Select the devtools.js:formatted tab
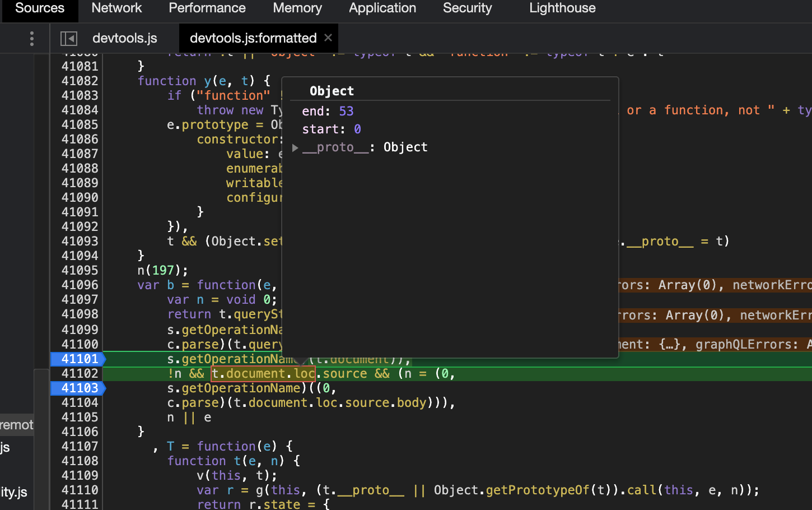The height and width of the screenshot is (510, 812). pyautogui.click(x=252, y=38)
